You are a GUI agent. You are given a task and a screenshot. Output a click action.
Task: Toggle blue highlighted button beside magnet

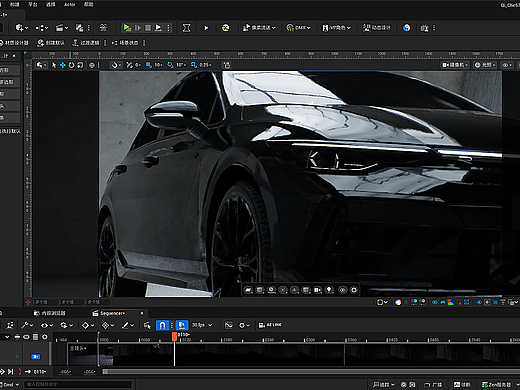[182, 325]
